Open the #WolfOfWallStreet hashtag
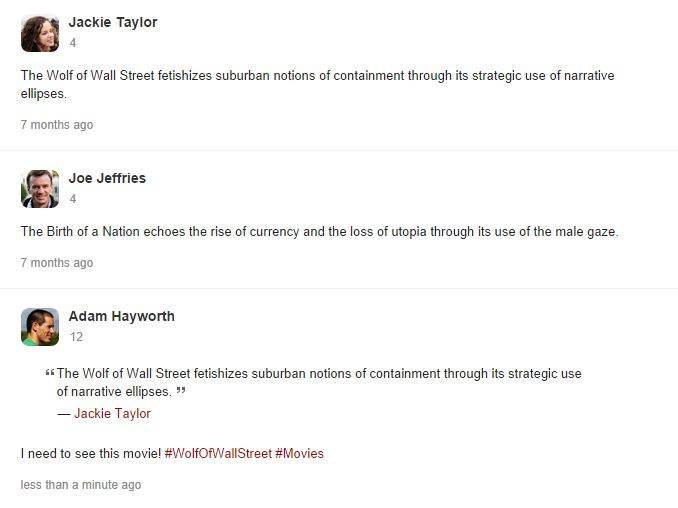This screenshot has height=508, width=678. pyautogui.click(x=217, y=453)
